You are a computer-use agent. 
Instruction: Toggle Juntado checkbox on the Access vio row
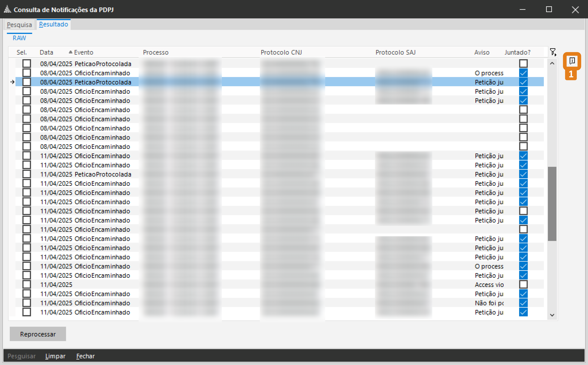pos(523,284)
